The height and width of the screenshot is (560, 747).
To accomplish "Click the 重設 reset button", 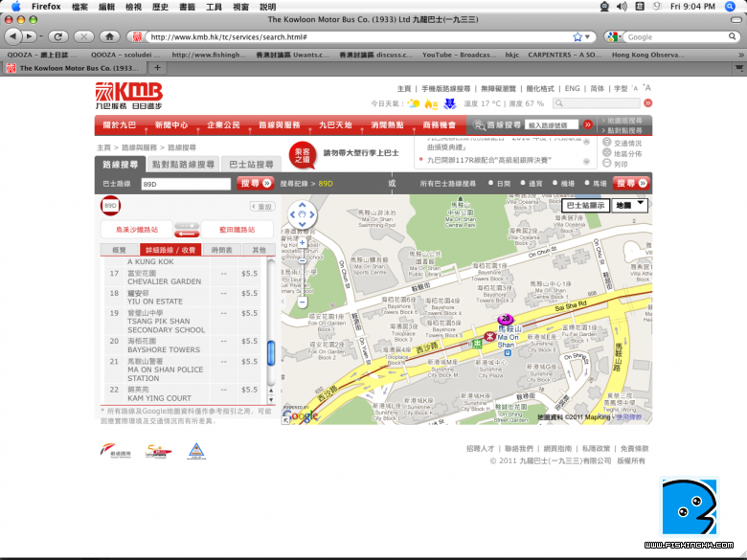I will (261, 206).
